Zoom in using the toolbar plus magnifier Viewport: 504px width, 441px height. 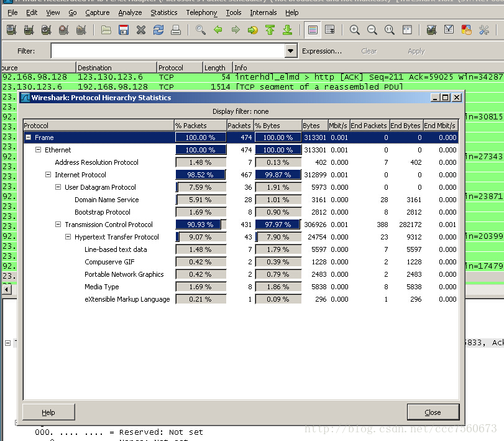[354, 30]
